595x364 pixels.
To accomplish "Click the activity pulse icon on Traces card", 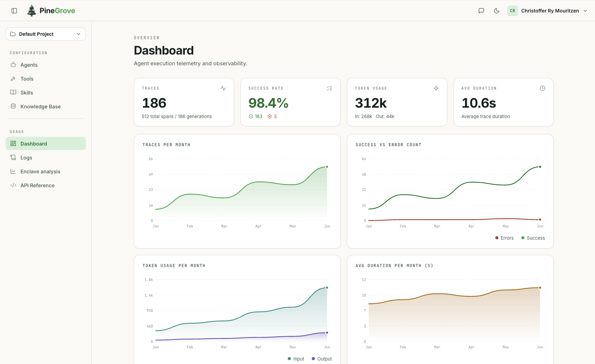I will pyautogui.click(x=223, y=88).
